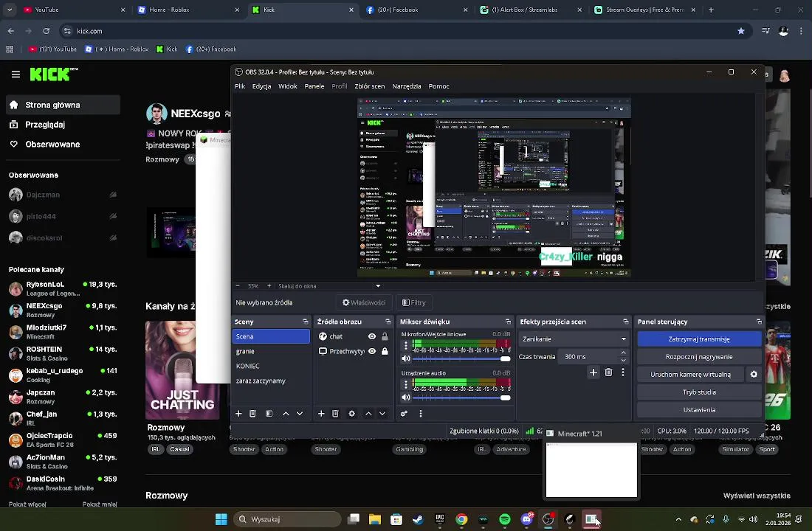The width and height of the screenshot is (812, 531).
Task: Click Uruchom kamerę wirtualną button
Action: point(691,374)
